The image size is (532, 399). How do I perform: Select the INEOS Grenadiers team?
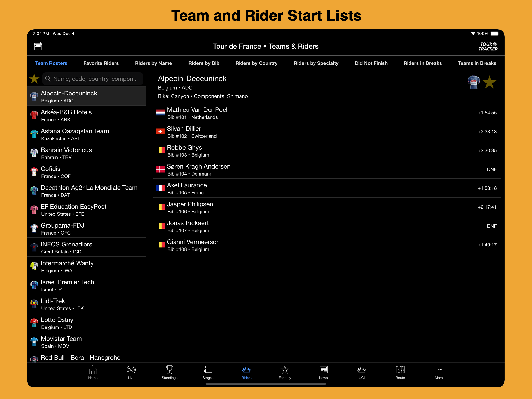[x=87, y=247]
